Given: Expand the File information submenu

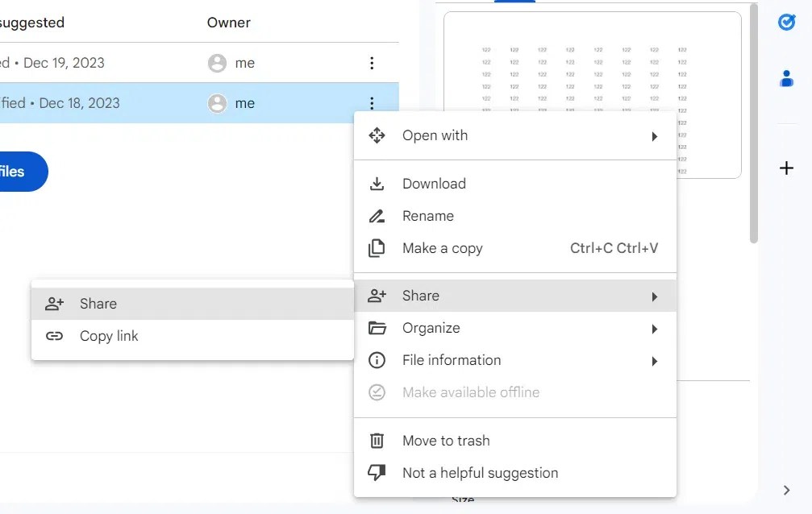Looking at the screenshot, I should (x=655, y=361).
